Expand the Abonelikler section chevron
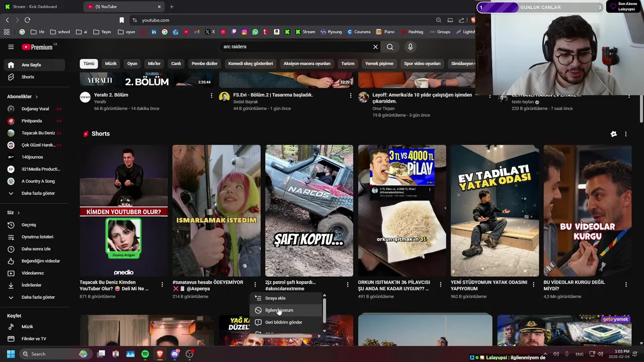644x362 pixels. (x=36, y=97)
